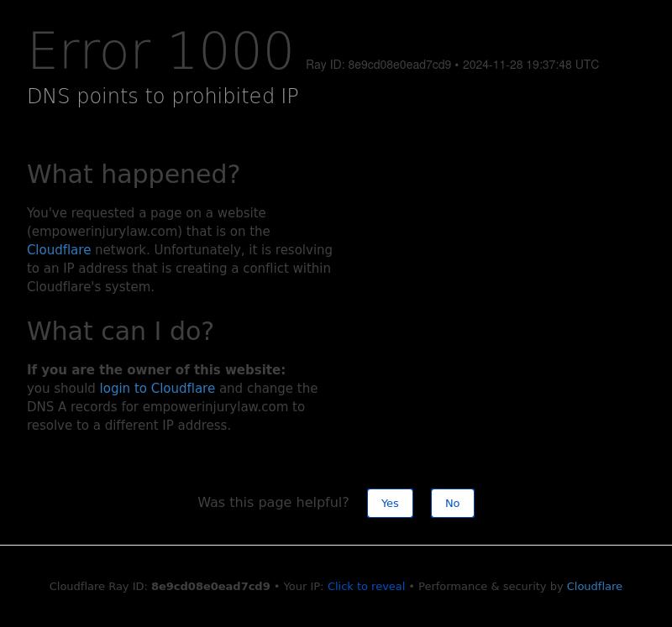This screenshot has width=672, height=627.
Task: Click the Yes button for page helpfulness
Action: tap(390, 504)
